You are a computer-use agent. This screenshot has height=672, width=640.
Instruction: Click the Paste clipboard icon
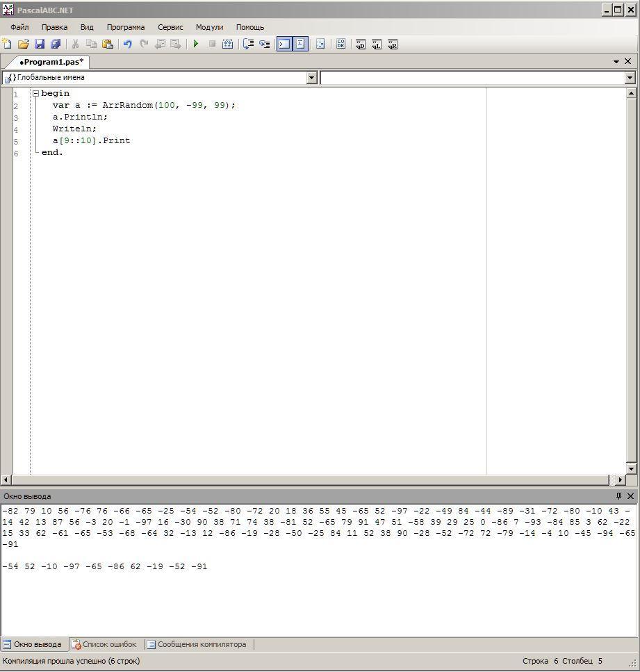coord(107,44)
